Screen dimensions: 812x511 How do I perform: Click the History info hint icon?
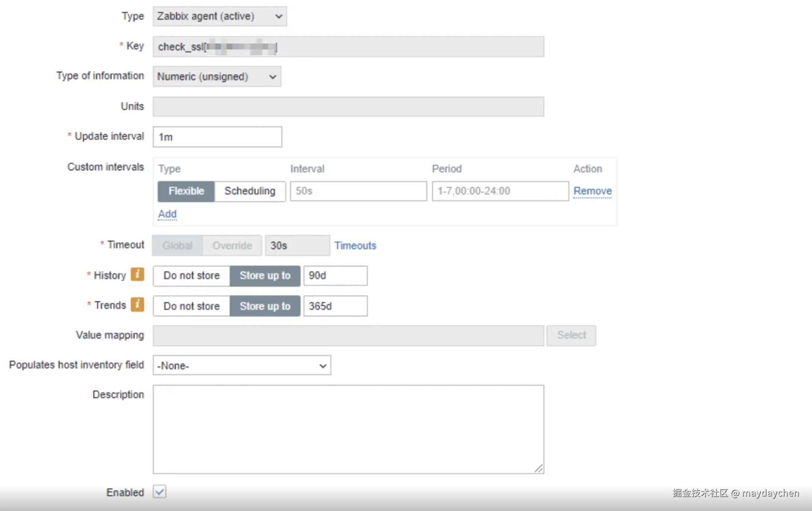137,274
